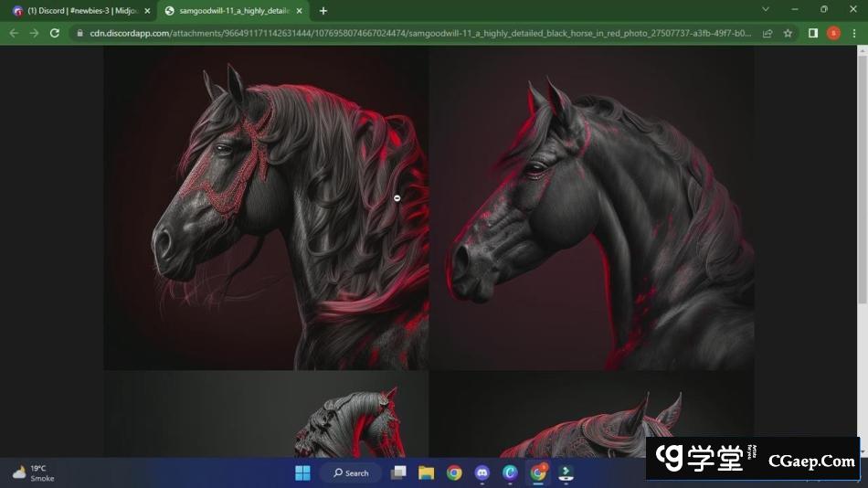Click the top-right black horse image
The height and width of the screenshot is (488, 868).
pyautogui.click(x=591, y=208)
